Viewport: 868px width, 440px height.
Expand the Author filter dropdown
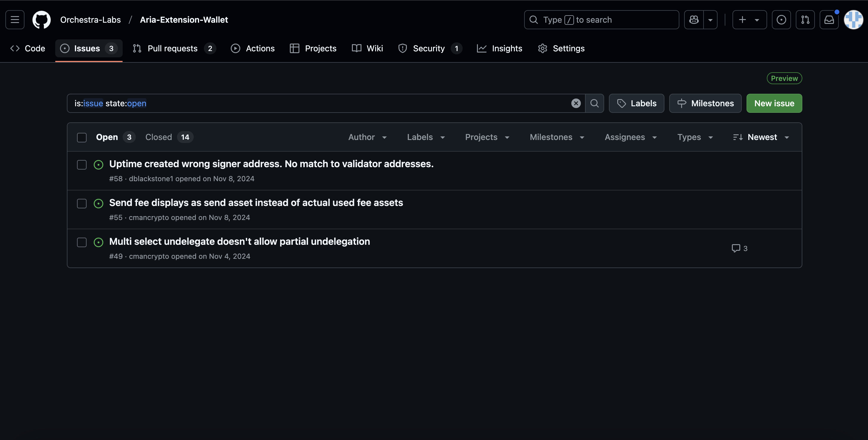pos(367,137)
